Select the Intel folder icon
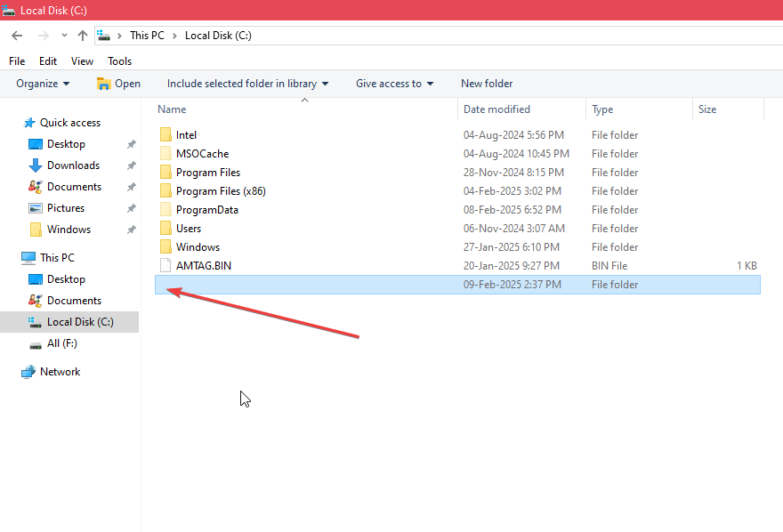Image resolution: width=783 pixels, height=532 pixels. pos(165,135)
